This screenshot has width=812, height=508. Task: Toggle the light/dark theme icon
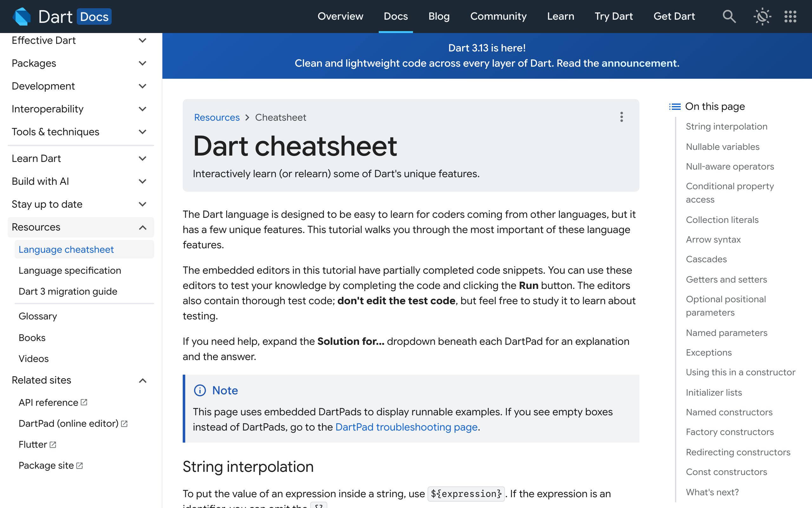762,16
